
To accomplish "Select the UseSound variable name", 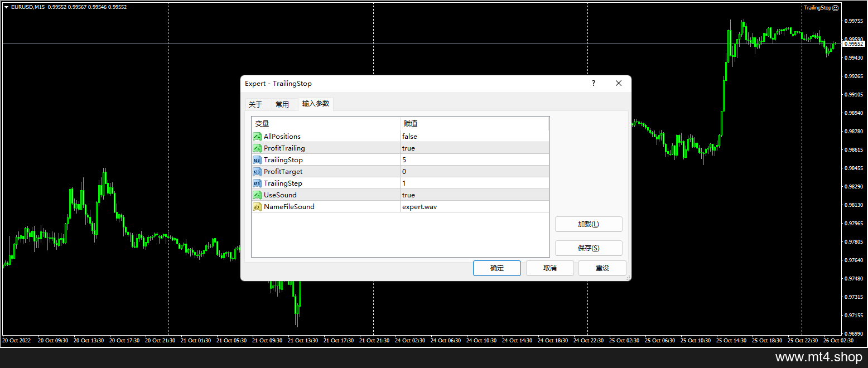I will (280, 195).
